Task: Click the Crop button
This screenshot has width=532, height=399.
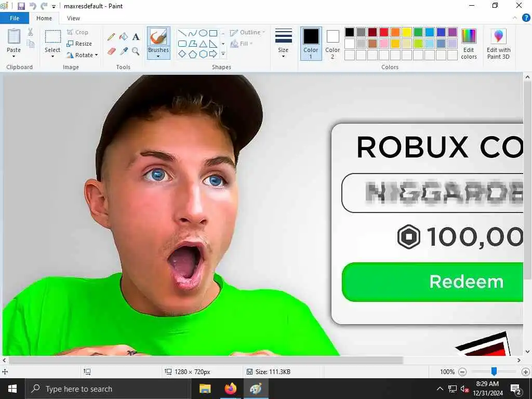Action: point(78,32)
